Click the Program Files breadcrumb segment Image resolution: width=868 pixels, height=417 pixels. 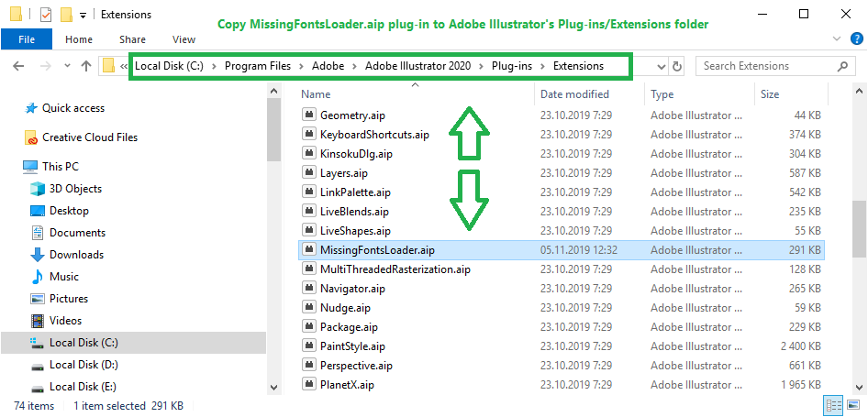click(x=258, y=66)
